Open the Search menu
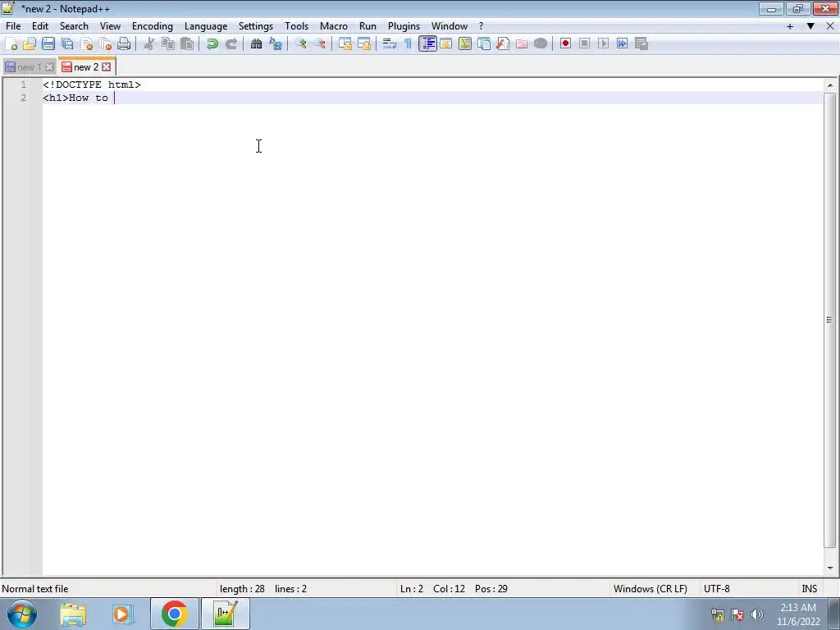This screenshot has width=840, height=630. tap(74, 26)
